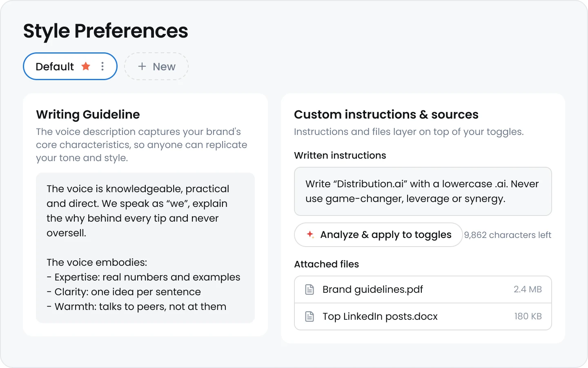Screen dimensions: 588x368
Task: Click into the Written instructions text box
Action: click(423, 191)
